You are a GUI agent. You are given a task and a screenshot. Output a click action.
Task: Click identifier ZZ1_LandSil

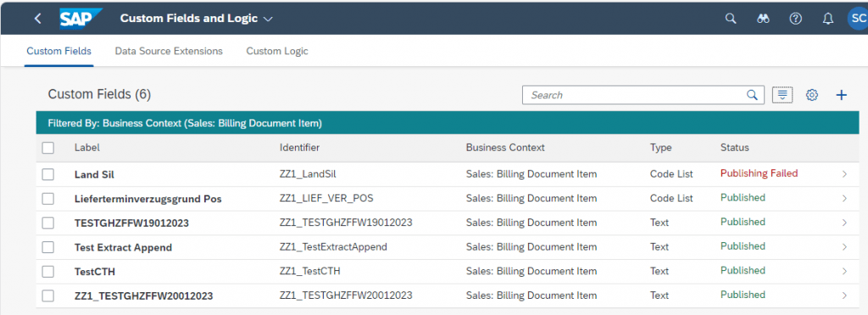point(308,174)
